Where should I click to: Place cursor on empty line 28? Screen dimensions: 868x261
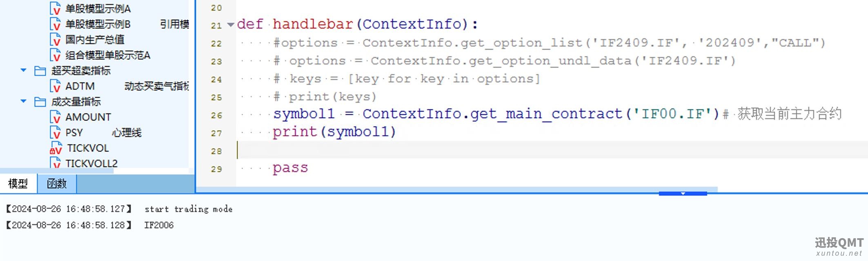552,150
